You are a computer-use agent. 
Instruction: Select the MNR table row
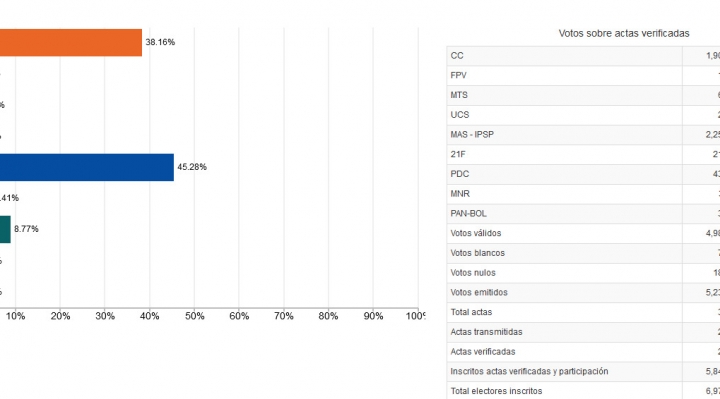583,194
